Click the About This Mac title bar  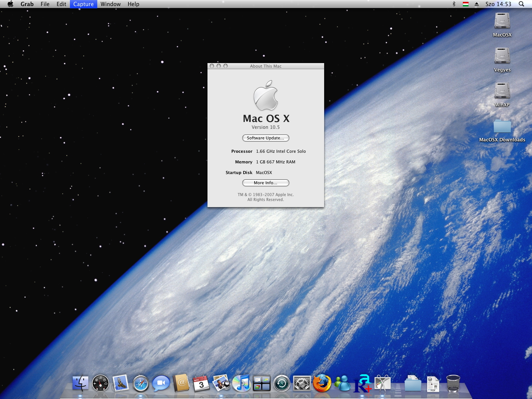[266, 66]
